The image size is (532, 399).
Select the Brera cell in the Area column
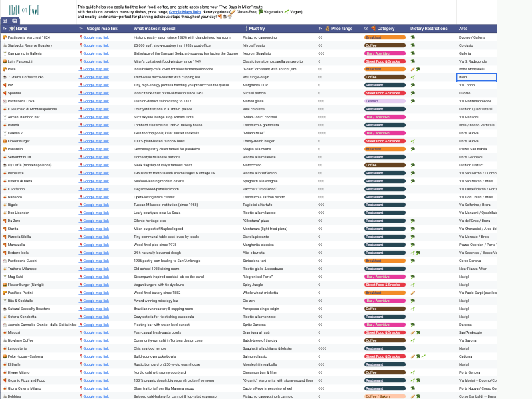coord(477,77)
